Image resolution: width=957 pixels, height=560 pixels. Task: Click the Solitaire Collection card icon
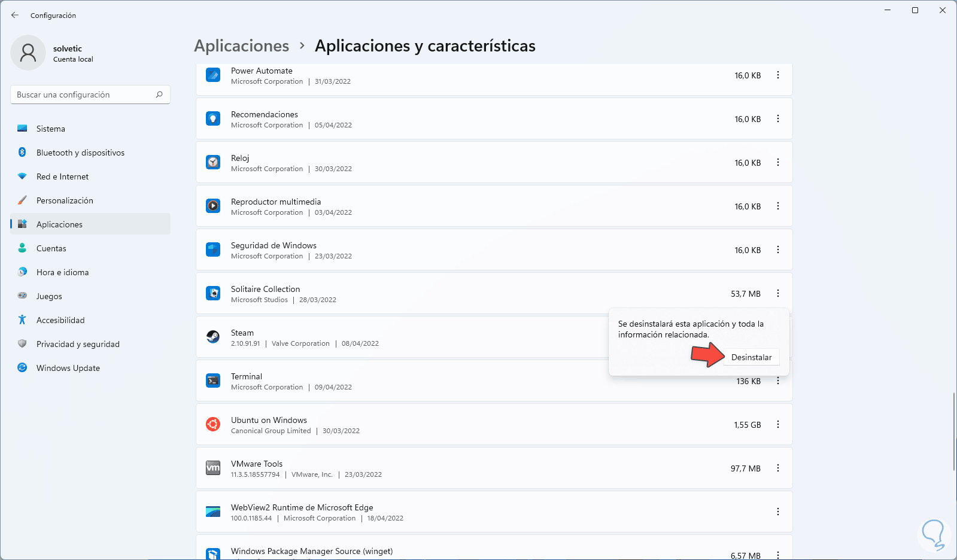213,294
